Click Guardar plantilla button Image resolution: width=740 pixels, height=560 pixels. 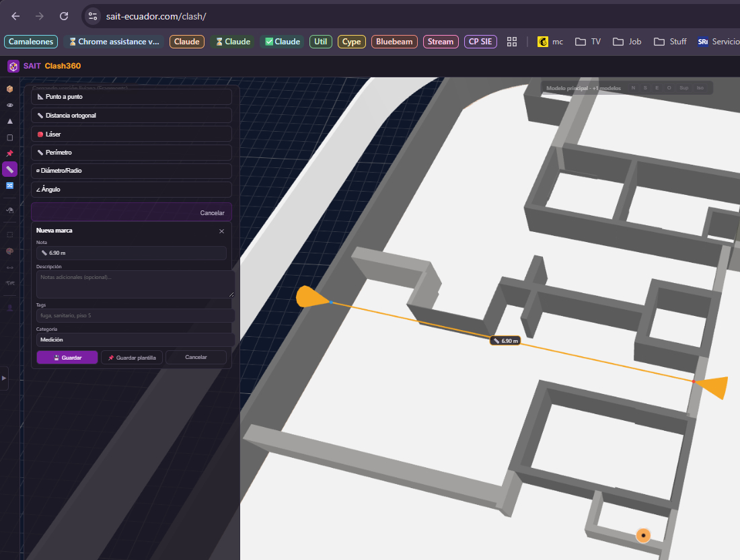tap(132, 358)
